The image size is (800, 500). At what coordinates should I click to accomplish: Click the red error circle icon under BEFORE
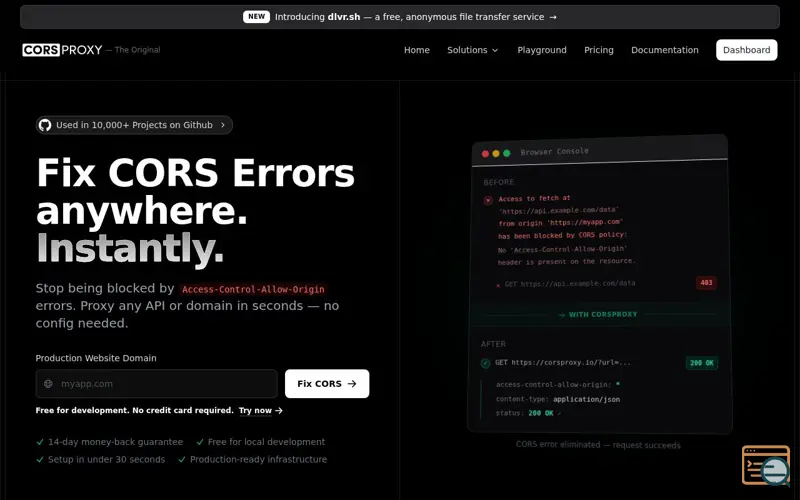[488, 201]
